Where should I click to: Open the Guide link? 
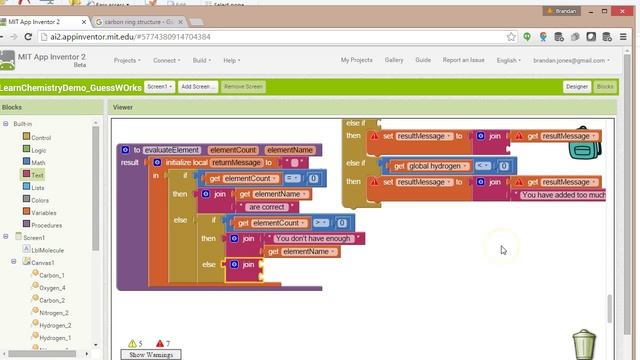click(x=423, y=60)
